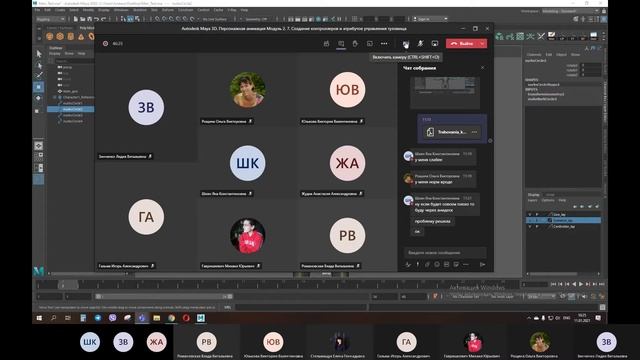Image resolution: width=640 pixels, height=360 pixels.
Task: Open the emoji picker in chat
Action: pyautogui.click(x=437, y=264)
